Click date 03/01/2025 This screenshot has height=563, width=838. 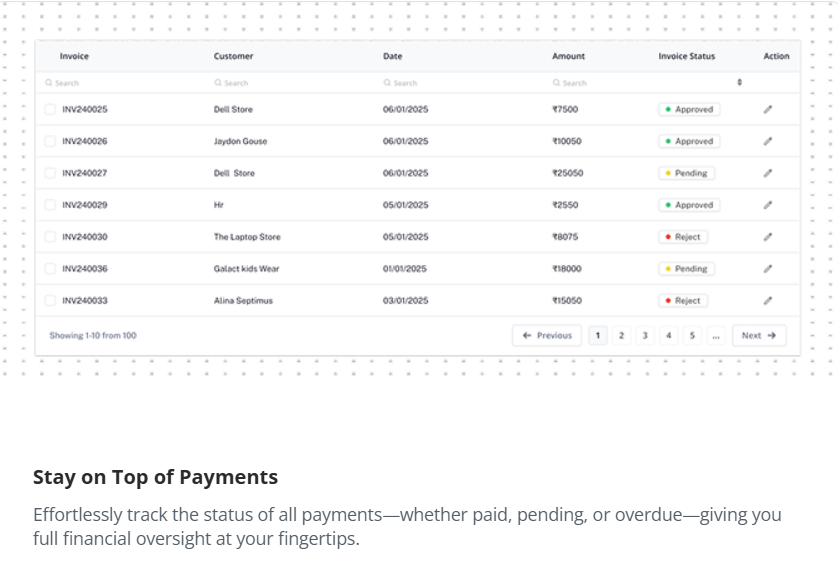click(406, 300)
